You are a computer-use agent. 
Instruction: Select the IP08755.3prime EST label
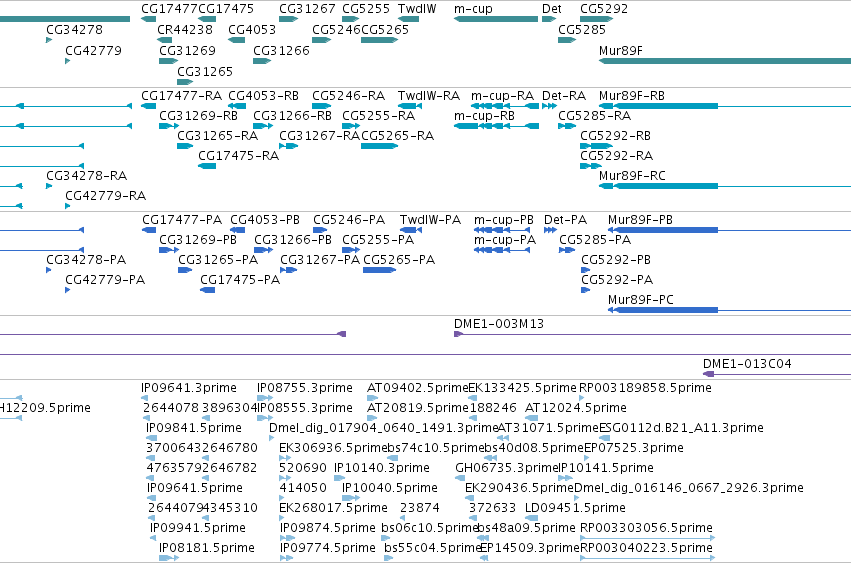[305, 388]
